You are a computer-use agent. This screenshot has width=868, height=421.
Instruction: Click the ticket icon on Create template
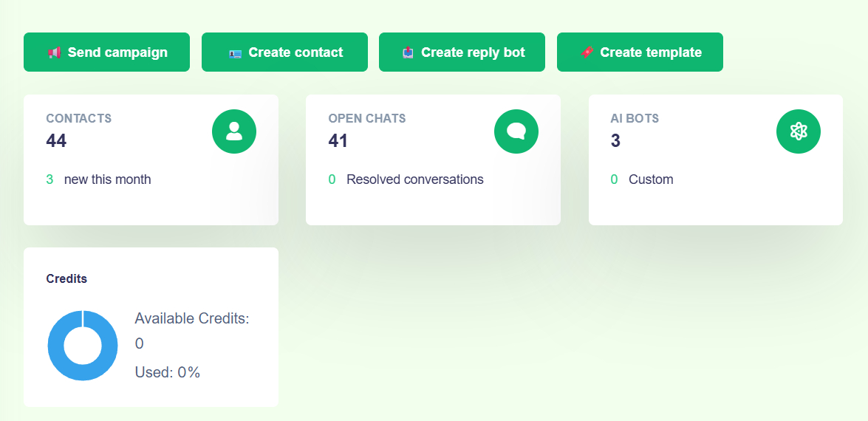click(x=587, y=52)
